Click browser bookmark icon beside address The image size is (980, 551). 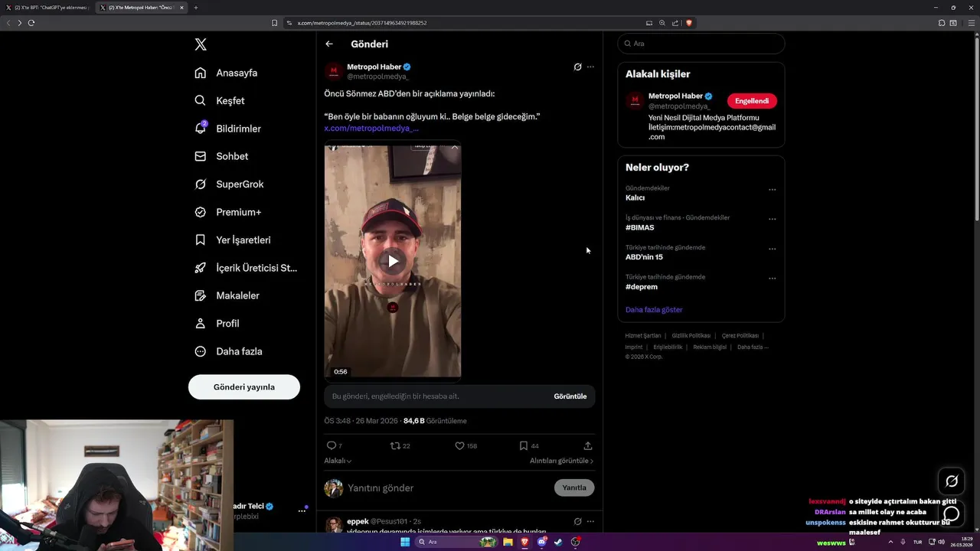[275, 23]
